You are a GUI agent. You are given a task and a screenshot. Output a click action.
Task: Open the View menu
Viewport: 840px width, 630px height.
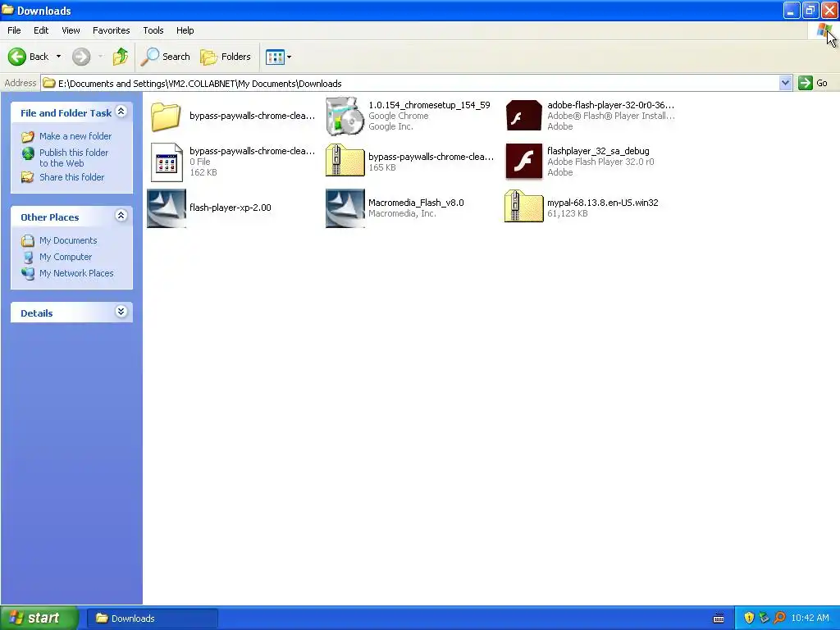click(71, 30)
